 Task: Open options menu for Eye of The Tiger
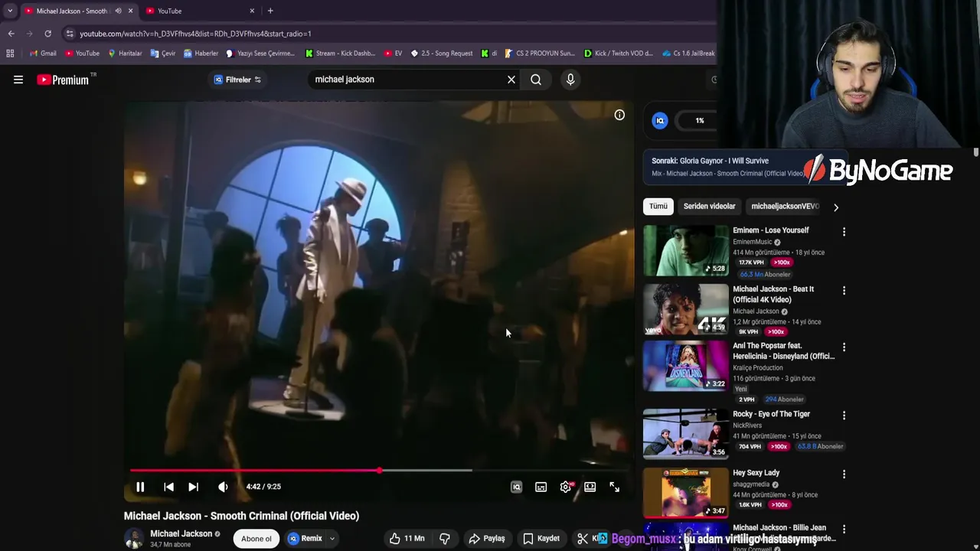click(844, 416)
